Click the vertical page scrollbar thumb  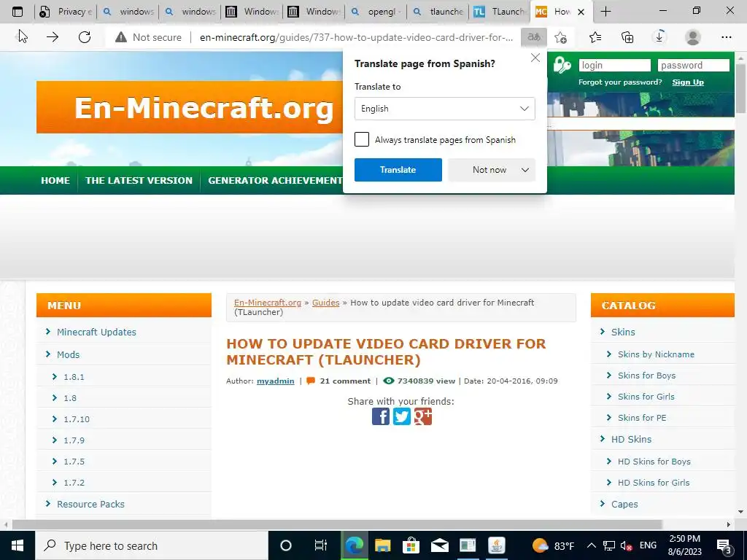tap(741, 88)
